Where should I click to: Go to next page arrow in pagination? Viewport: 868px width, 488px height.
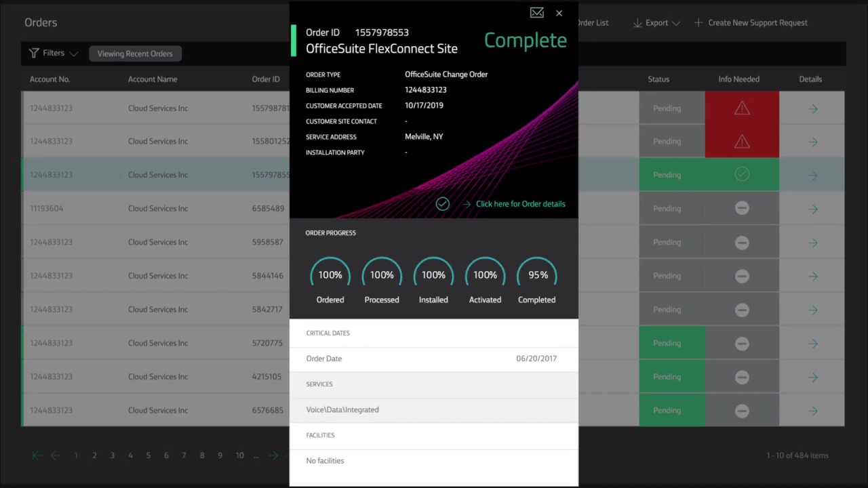point(273,455)
